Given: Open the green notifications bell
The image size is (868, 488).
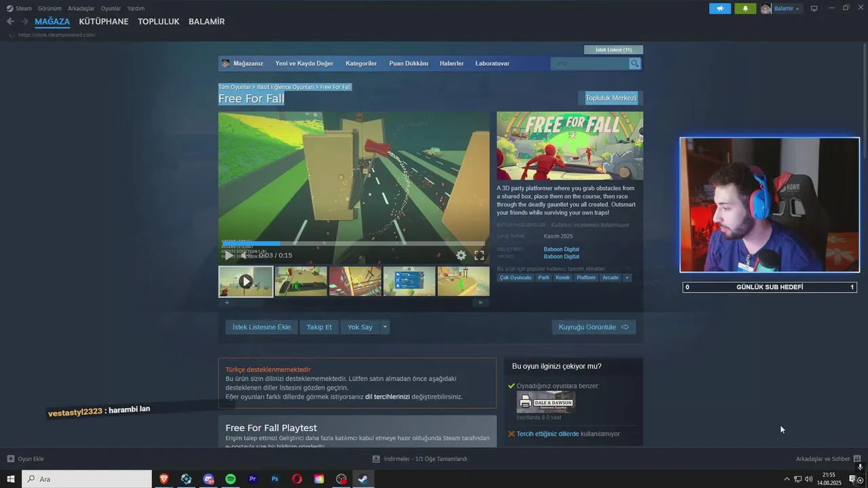Looking at the screenshot, I should pyautogui.click(x=745, y=8).
